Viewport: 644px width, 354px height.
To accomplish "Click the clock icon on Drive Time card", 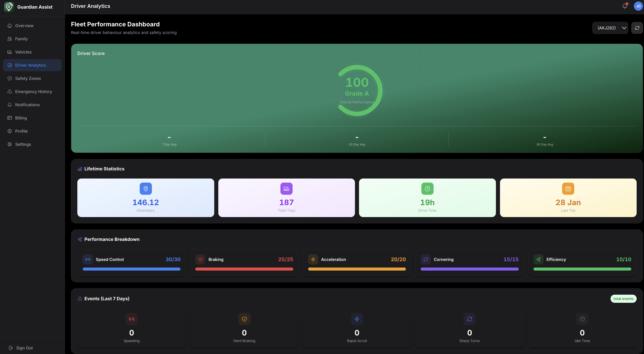I will tap(427, 189).
